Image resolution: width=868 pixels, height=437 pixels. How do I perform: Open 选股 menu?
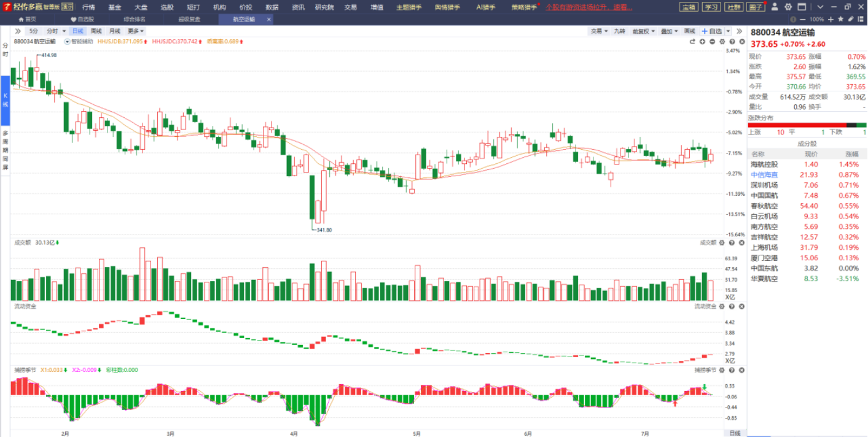pos(167,7)
